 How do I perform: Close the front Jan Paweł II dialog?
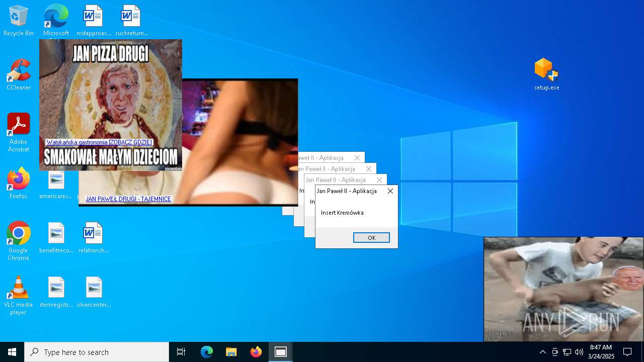pyautogui.click(x=390, y=191)
